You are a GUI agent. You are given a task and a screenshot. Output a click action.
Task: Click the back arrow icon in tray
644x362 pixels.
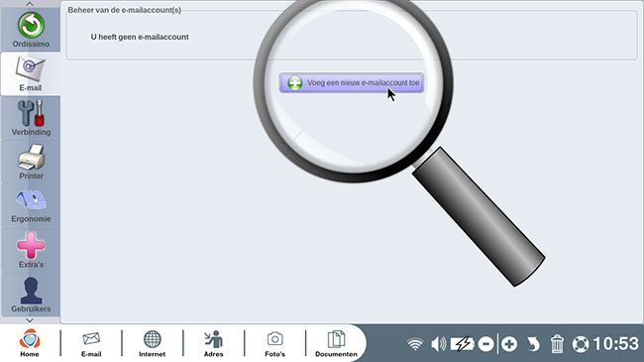tap(533, 344)
